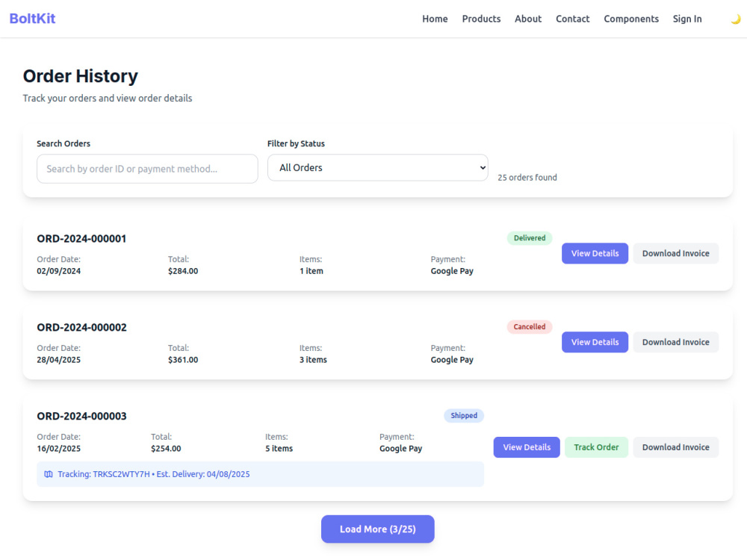
Task: Click the Delivered status badge
Action: (530, 238)
